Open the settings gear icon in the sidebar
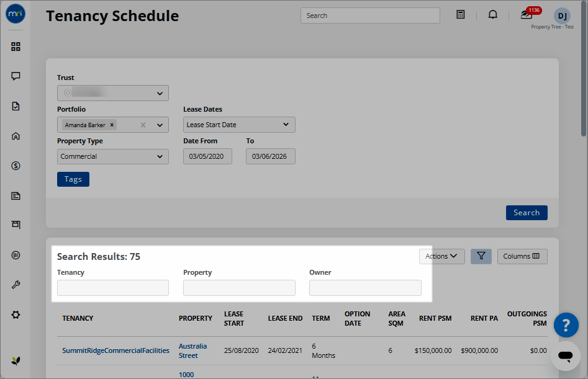The height and width of the screenshot is (379, 588). (x=16, y=314)
